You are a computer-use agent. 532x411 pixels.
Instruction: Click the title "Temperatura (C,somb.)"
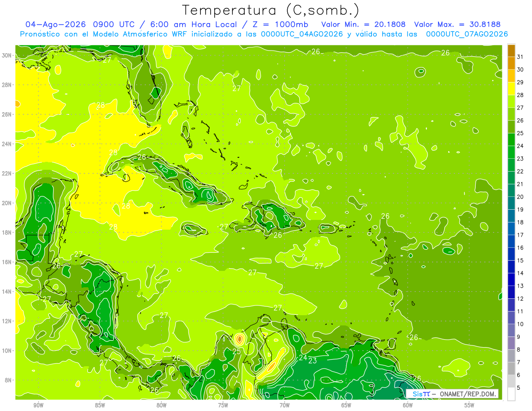270,10
